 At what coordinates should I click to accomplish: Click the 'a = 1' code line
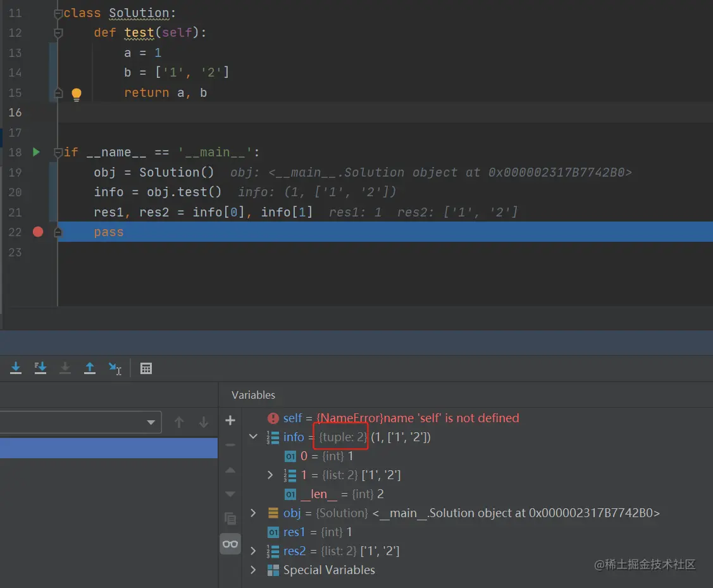point(143,53)
